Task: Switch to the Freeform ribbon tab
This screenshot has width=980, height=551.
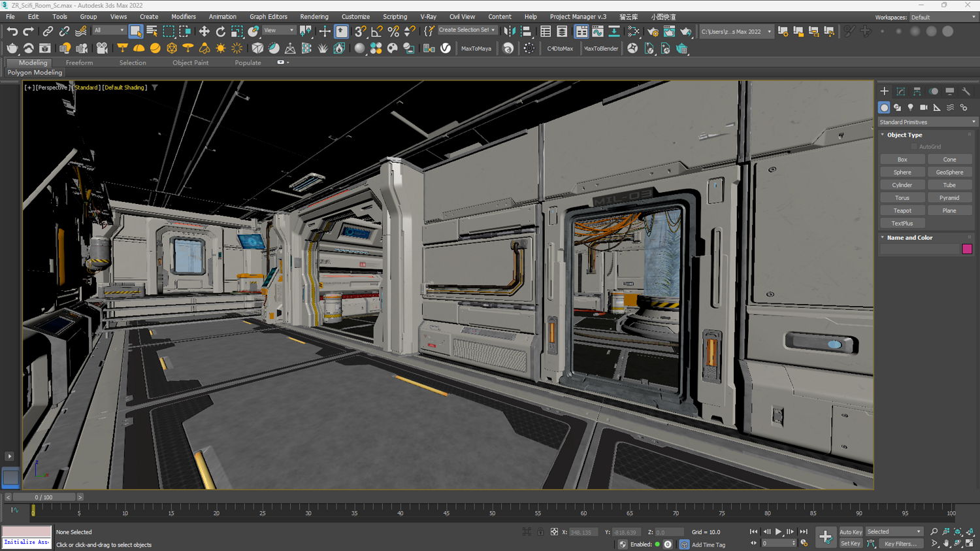Action: [79, 63]
